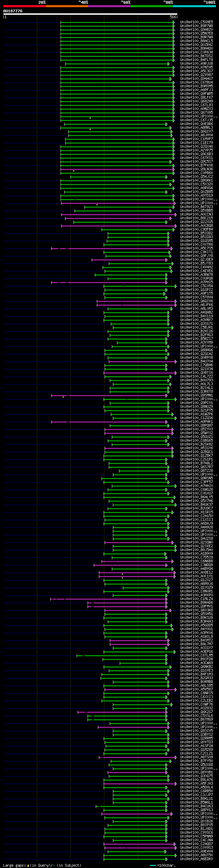Screen dimensions: 219x868
Task: Click hit label UniRef100_A9TD19
Action: click(196, 195)
